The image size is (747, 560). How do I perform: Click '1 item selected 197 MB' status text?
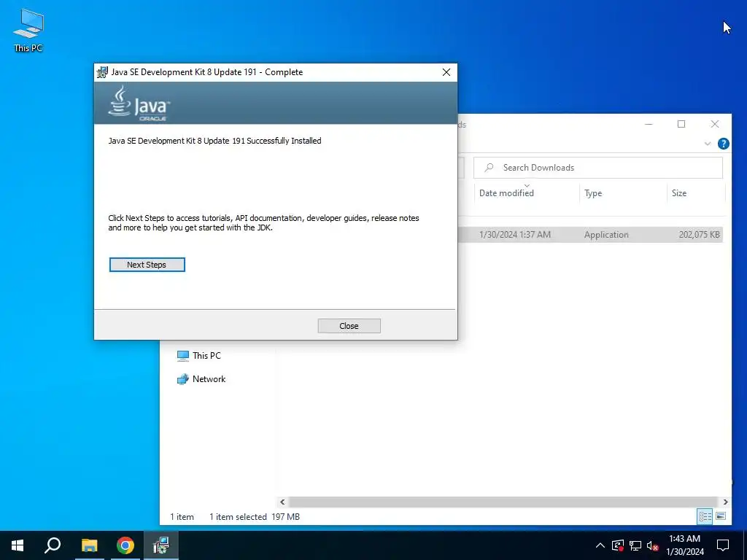(x=255, y=517)
